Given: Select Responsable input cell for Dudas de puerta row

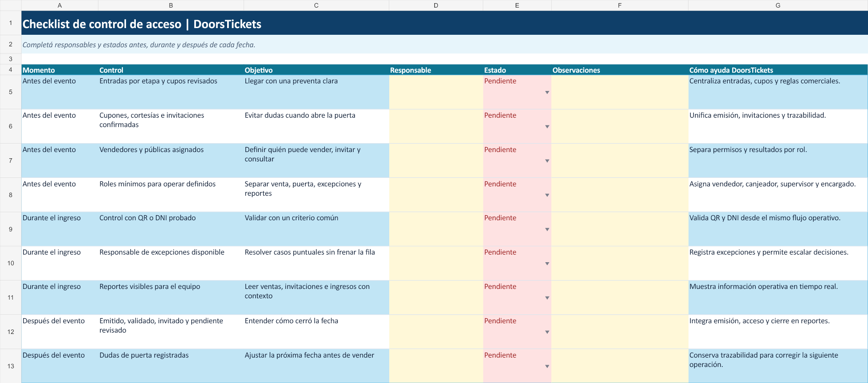Looking at the screenshot, I should pyautogui.click(x=436, y=366).
